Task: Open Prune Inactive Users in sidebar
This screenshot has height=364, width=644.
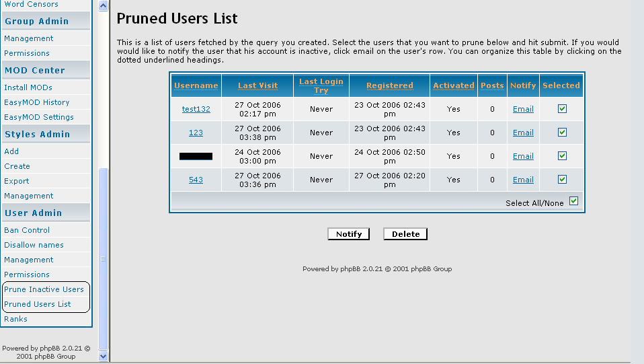Action: pyautogui.click(x=44, y=289)
